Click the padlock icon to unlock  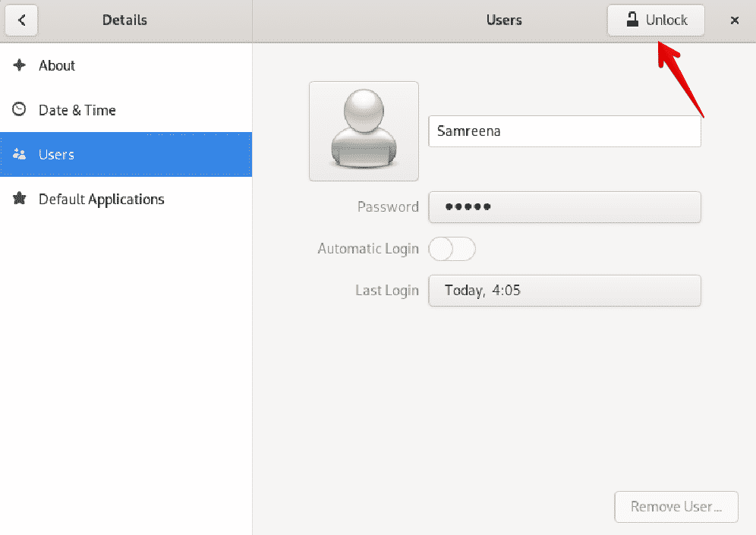[632, 20]
